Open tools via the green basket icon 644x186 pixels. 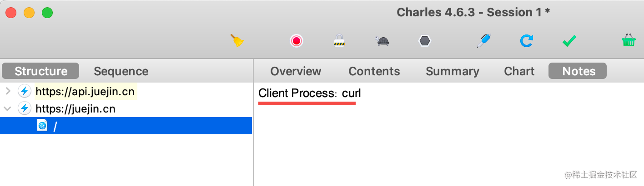629,41
